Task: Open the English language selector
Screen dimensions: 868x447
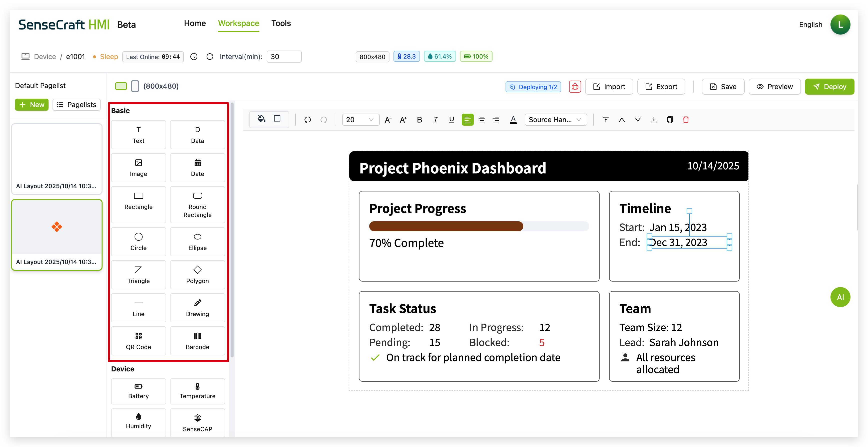Action: [x=810, y=25]
